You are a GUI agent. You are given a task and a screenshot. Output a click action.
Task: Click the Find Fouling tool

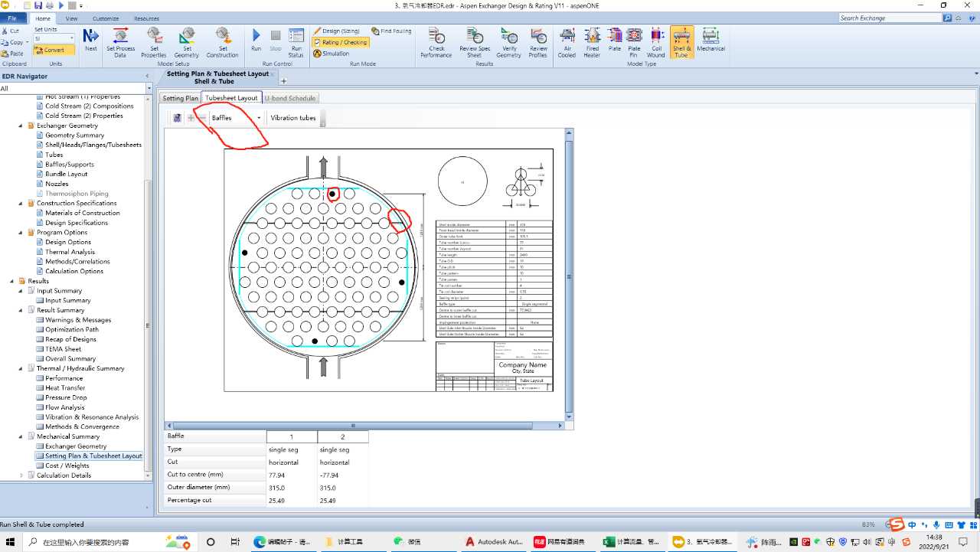tap(390, 31)
